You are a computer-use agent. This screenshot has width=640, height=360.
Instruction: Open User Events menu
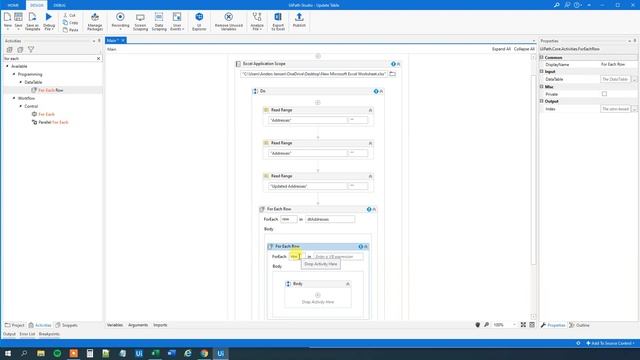[177, 21]
